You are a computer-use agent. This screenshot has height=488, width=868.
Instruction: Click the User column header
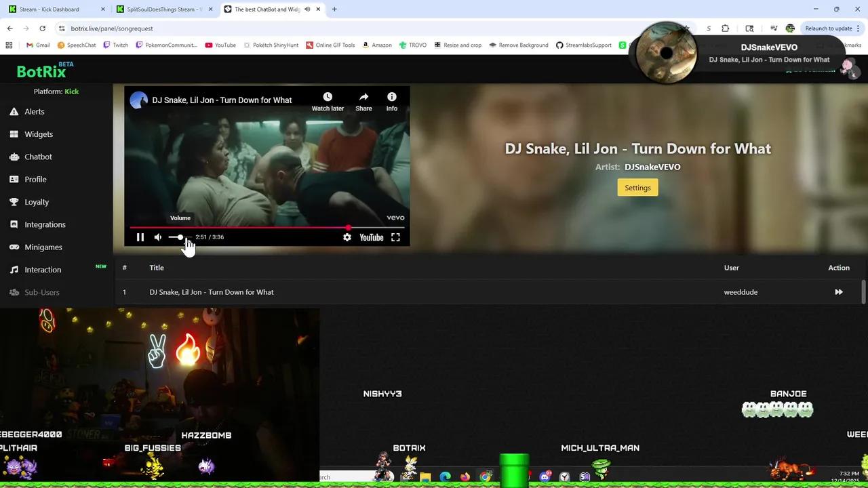(731, 268)
